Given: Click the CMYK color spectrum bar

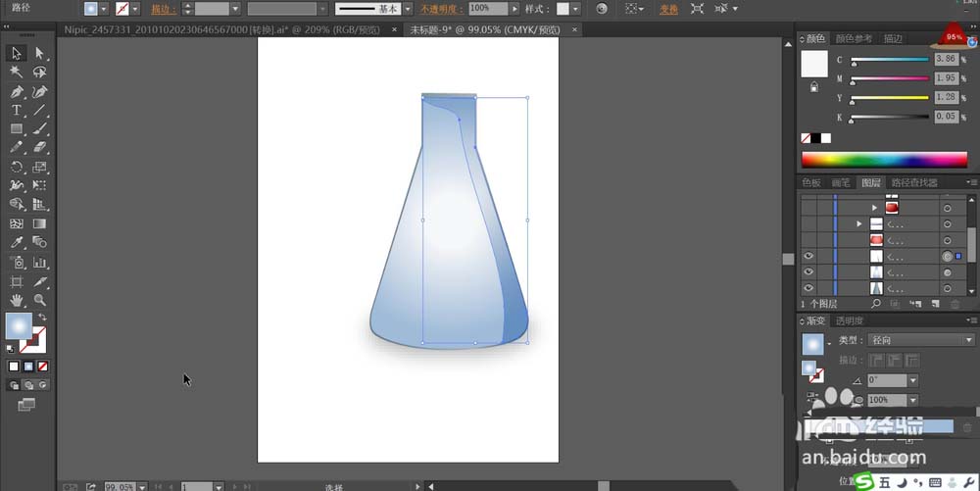Looking at the screenshot, I should point(884,160).
